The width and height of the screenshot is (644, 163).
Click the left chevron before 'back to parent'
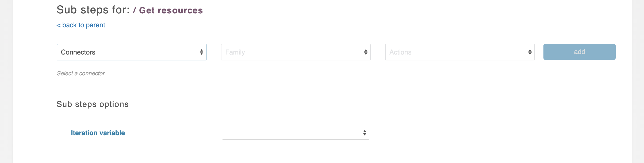tap(59, 25)
